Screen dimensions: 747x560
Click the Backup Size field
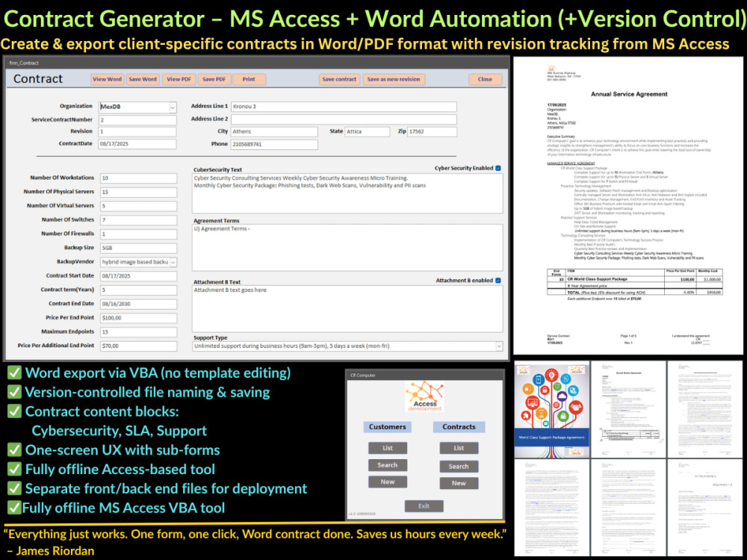(x=139, y=248)
